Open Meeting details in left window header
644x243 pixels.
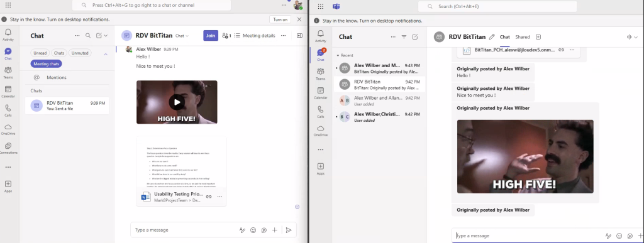(x=255, y=36)
